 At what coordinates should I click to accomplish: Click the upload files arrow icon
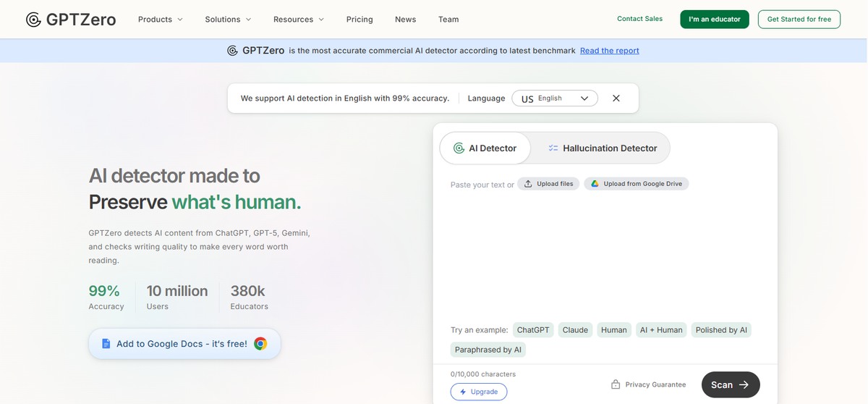pyautogui.click(x=528, y=184)
